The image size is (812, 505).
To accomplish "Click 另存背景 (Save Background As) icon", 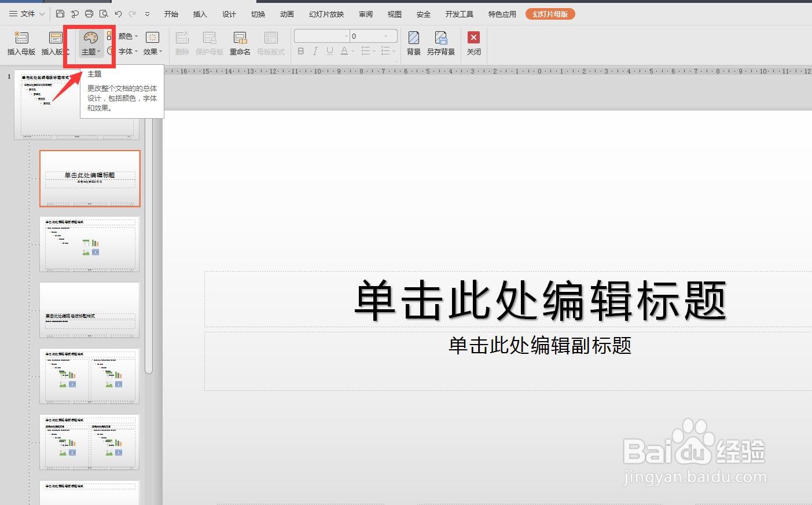I will coord(441,42).
